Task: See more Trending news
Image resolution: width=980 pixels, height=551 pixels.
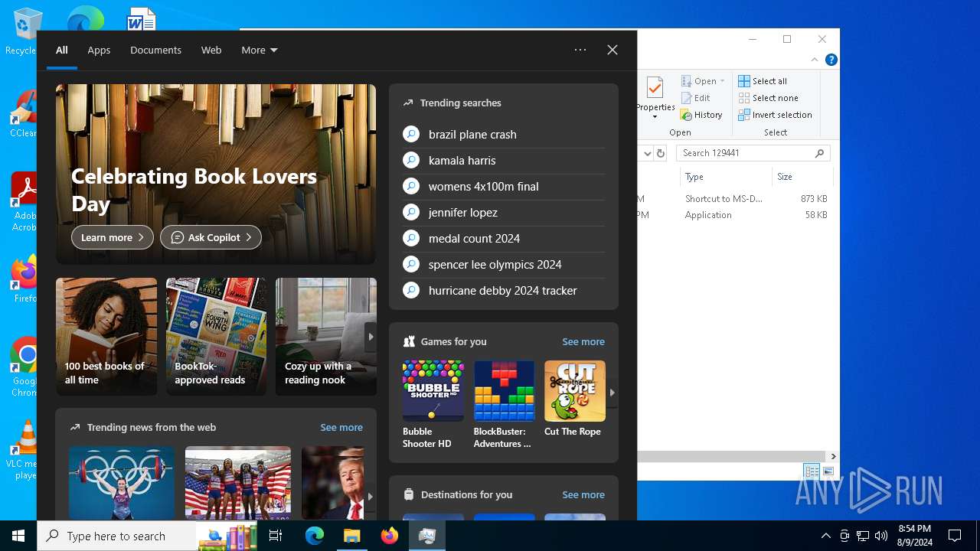Action: coord(341,427)
